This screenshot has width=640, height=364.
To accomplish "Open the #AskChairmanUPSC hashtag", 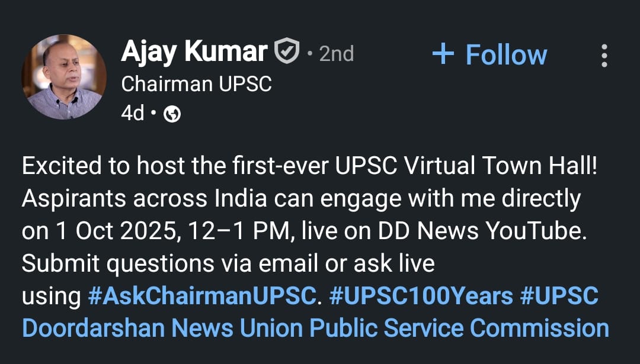I will coord(201,296).
